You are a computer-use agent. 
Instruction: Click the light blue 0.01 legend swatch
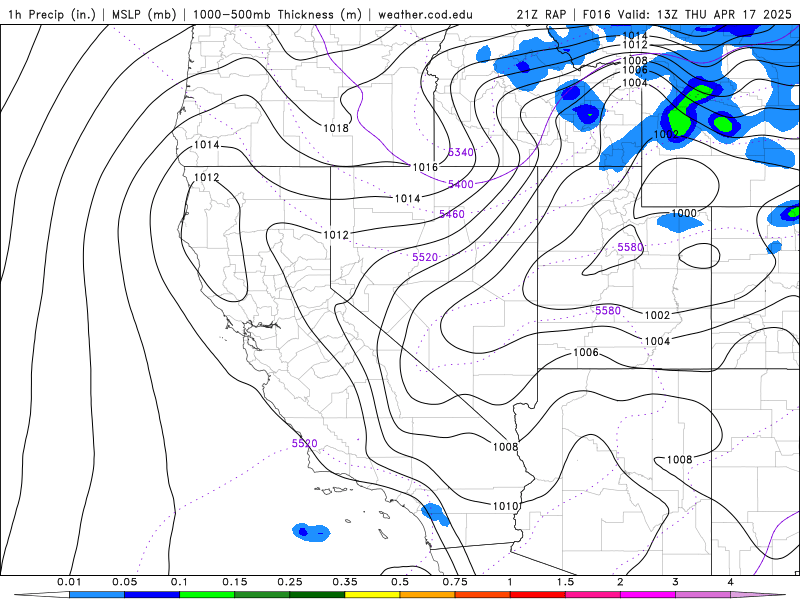(96, 595)
